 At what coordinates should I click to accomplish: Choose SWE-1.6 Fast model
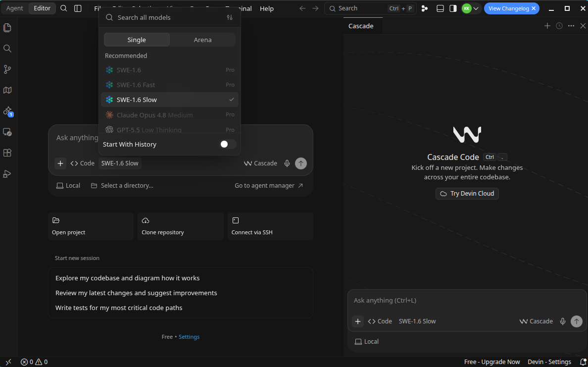169,85
